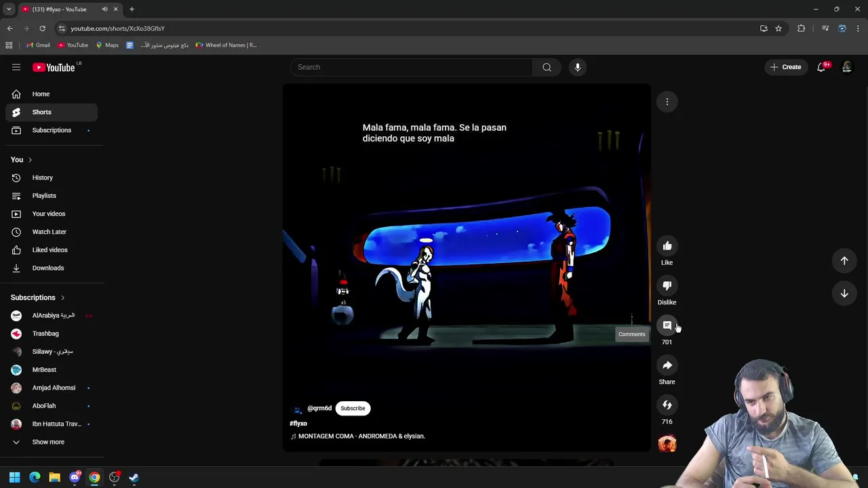Open Microsoft Edge from the taskbar
The width and height of the screenshot is (868, 488).
[x=35, y=478]
